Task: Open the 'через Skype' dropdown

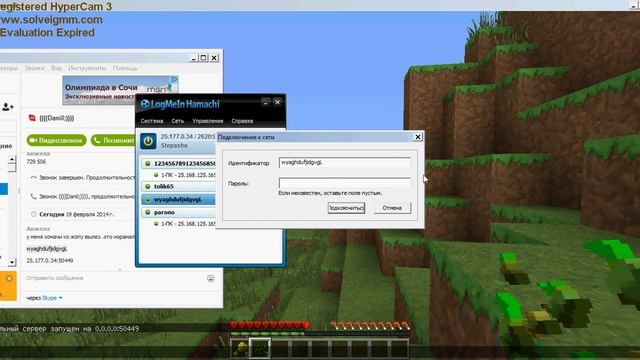Action: tap(44, 298)
